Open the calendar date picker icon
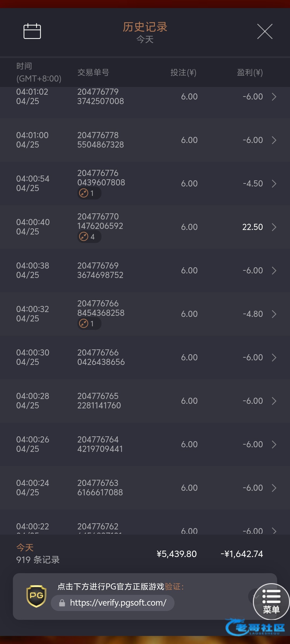This screenshot has width=290, height=644. 32,31
